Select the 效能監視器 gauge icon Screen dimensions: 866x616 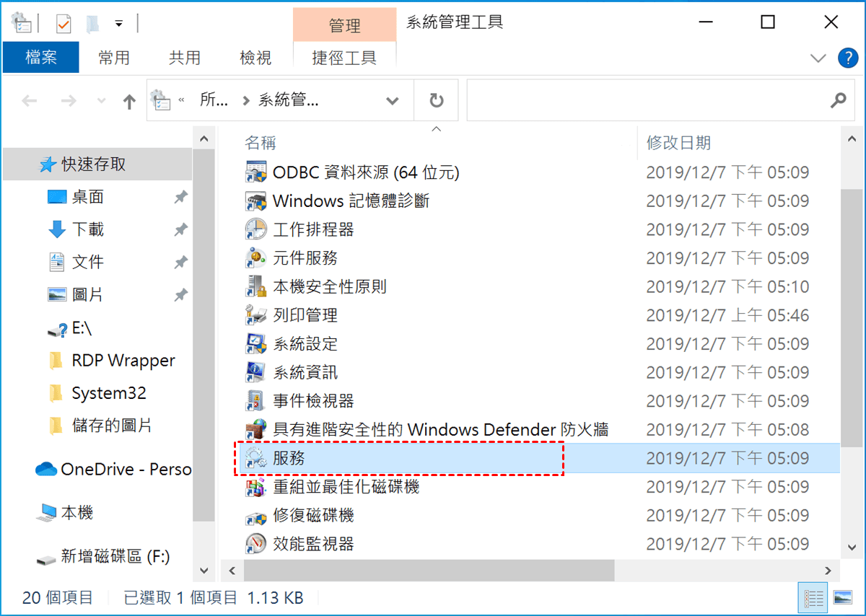coord(256,544)
